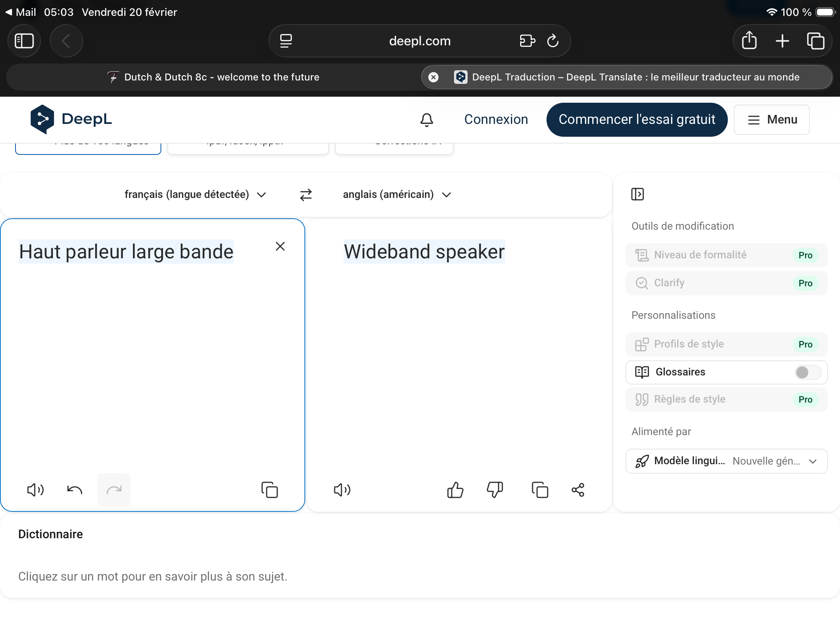Screen dimensions: 840x630
Task: Give the translation a thumbs up
Action: tap(455, 490)
